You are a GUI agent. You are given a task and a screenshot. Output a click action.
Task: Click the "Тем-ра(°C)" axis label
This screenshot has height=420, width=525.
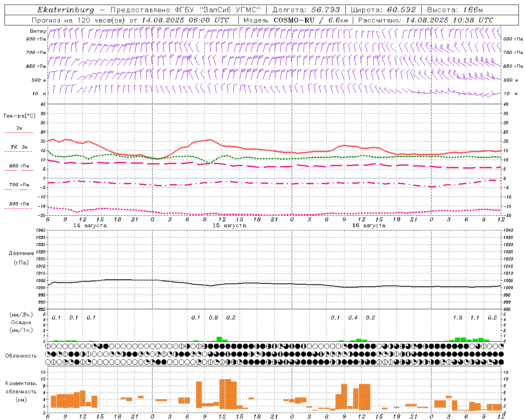point(19,116)
